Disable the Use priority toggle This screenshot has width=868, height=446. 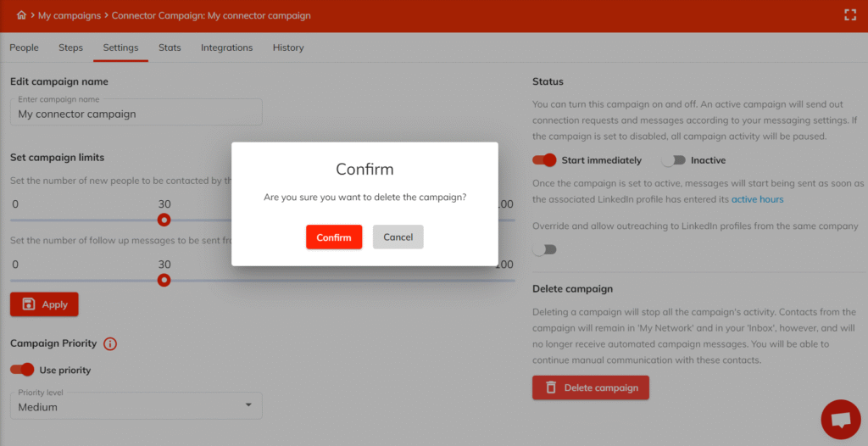pyautogui.click(x=23, y=370)
